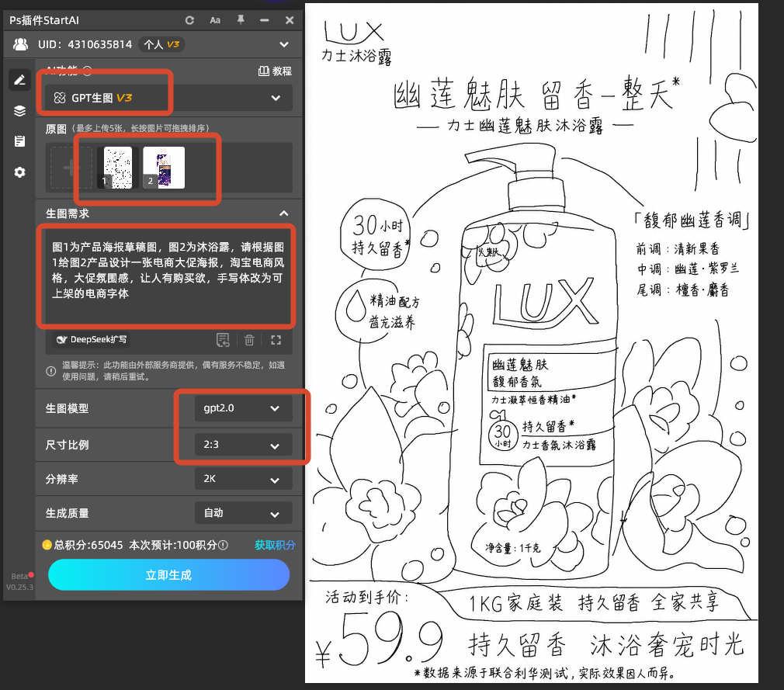This screenshot has width=784, height=690.
Task: Click the 个人 V3 badge
Action: click(161, 44)
